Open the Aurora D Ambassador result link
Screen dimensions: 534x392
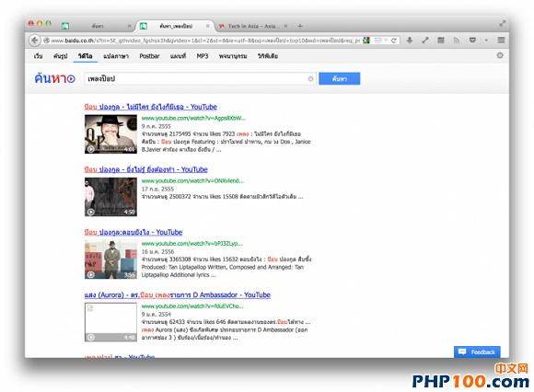(x=177, y=294)
